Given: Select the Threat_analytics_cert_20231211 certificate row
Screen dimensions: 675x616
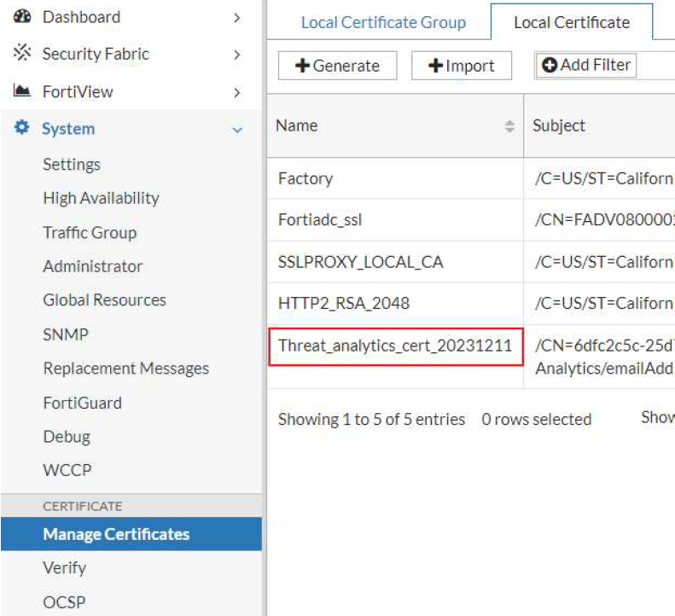Looking at the screenshot, I should click(x=395, y=346).
